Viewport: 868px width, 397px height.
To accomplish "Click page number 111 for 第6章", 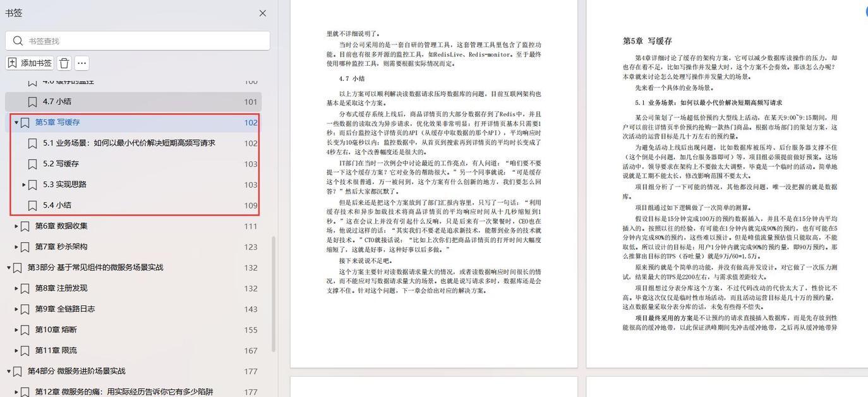I will coord(251,226).
